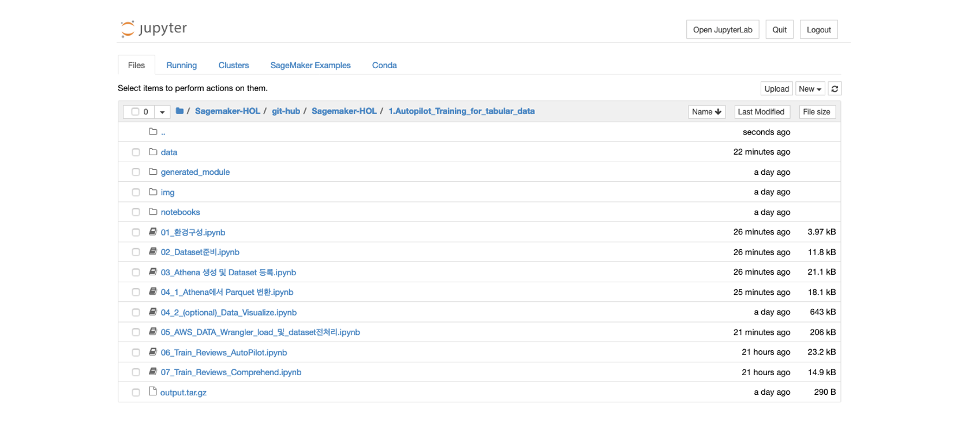Switch to the Clusters tab

(234, 65)
